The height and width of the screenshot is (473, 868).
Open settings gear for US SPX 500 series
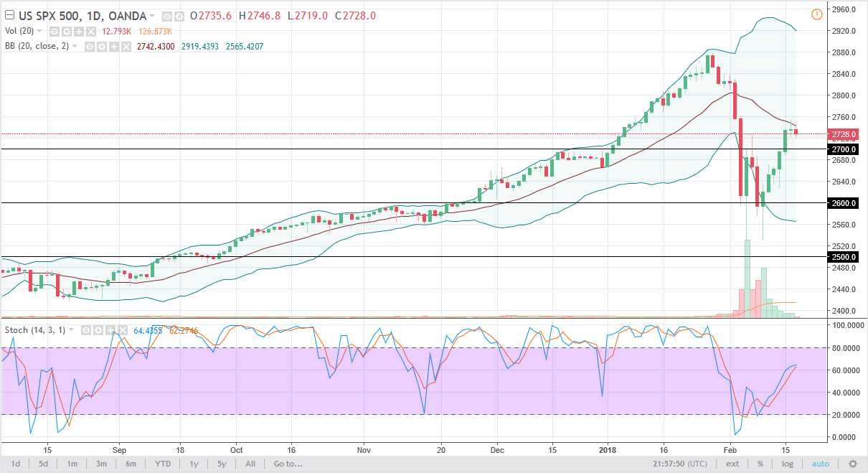(179, 15)
